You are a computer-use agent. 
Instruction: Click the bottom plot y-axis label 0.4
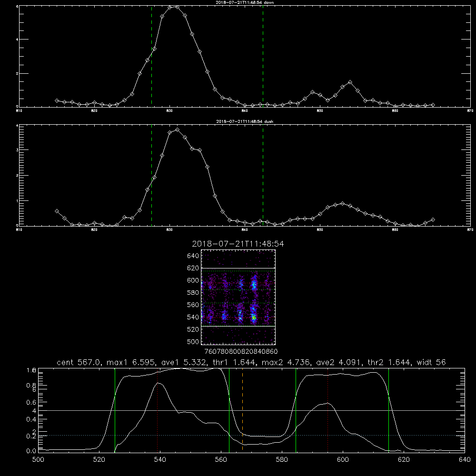[x=31, y=419]
